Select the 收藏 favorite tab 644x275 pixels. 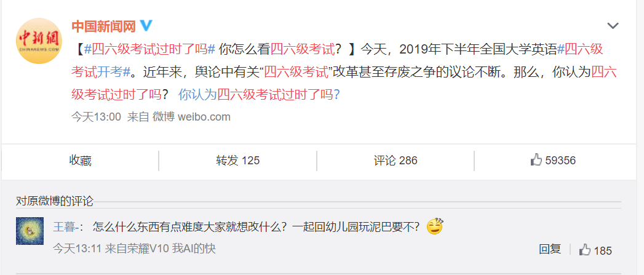(80, 161)
